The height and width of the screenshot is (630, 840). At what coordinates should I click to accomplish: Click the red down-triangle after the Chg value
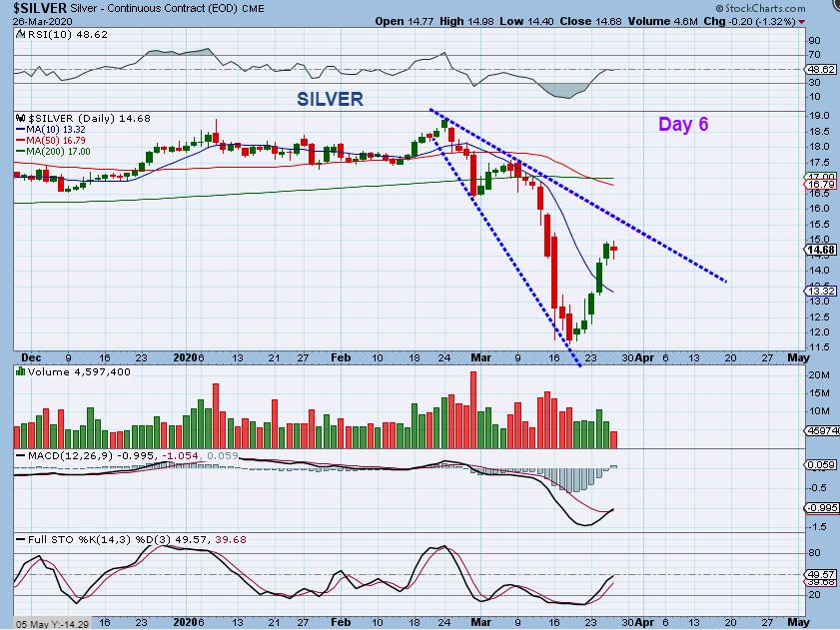click(x=801, y=22)
